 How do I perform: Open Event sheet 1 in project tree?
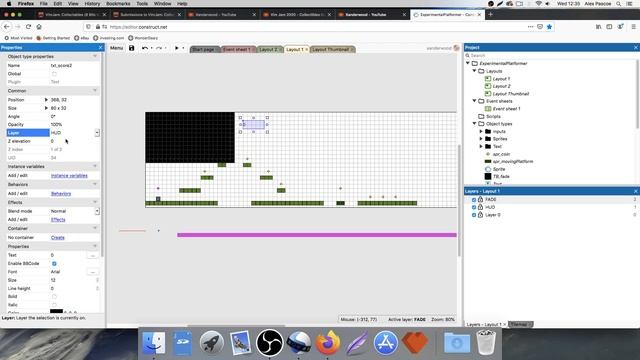pos(506,109)
